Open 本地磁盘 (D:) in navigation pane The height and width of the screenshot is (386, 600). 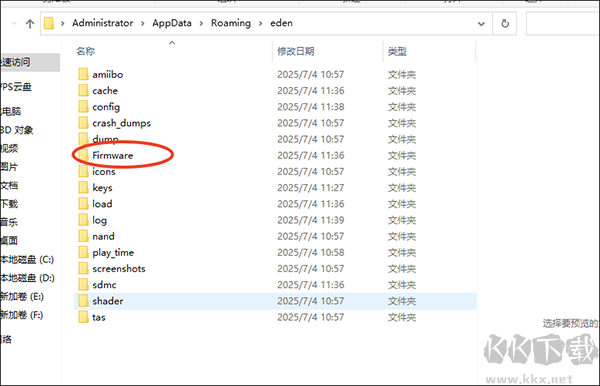[x=28, y=278]
